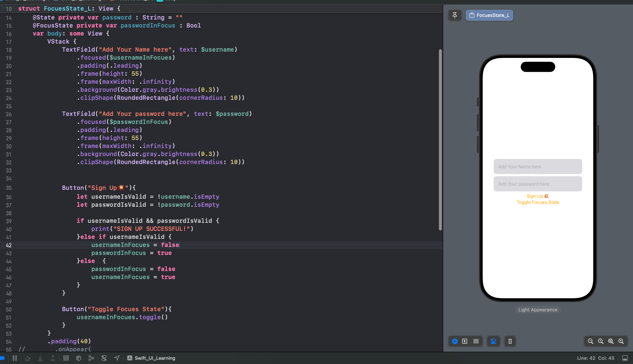Click the Step Into debug icon
Screen dimensions: 633x364
[40, 358]
